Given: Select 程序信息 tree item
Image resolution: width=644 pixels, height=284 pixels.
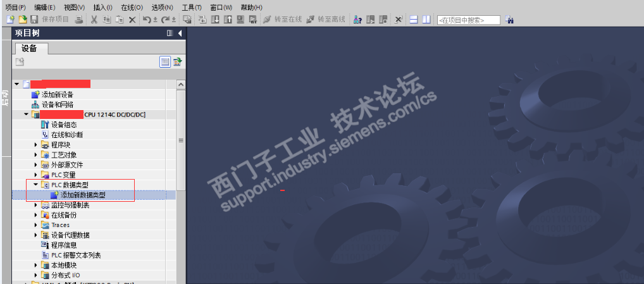Looking at the screenshot, I should (x=64, y=245).
